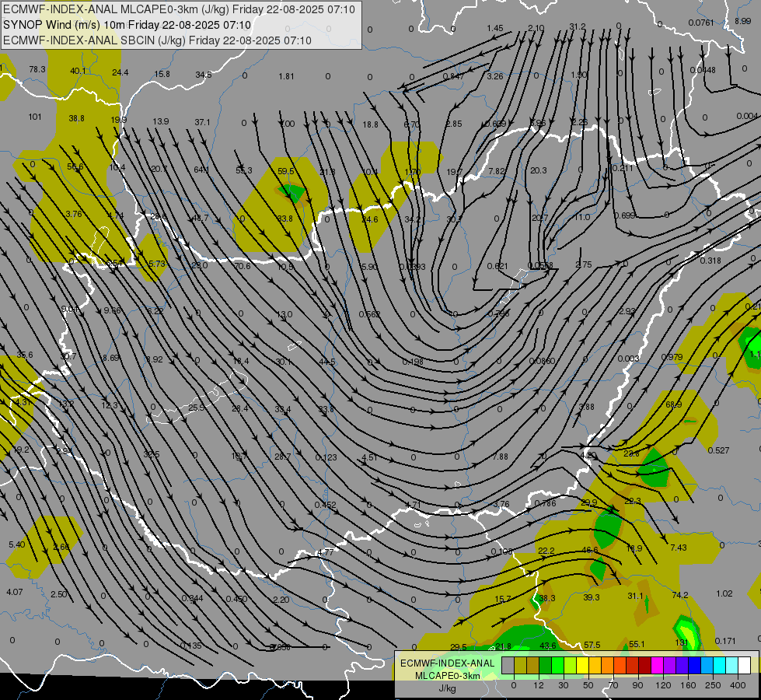The image size is (761, 700).
Task: Click the map value 0.123
Action: point(326,457)
